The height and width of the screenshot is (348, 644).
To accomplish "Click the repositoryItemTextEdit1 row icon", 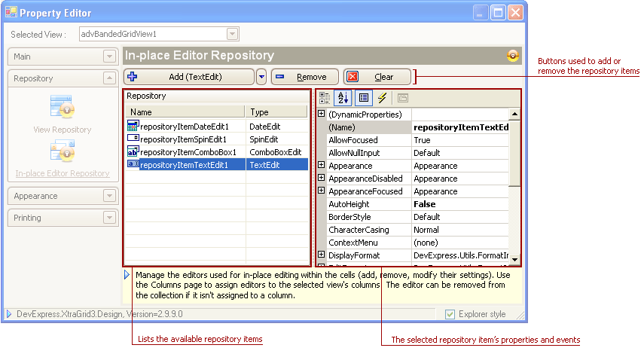I will 133,164.
